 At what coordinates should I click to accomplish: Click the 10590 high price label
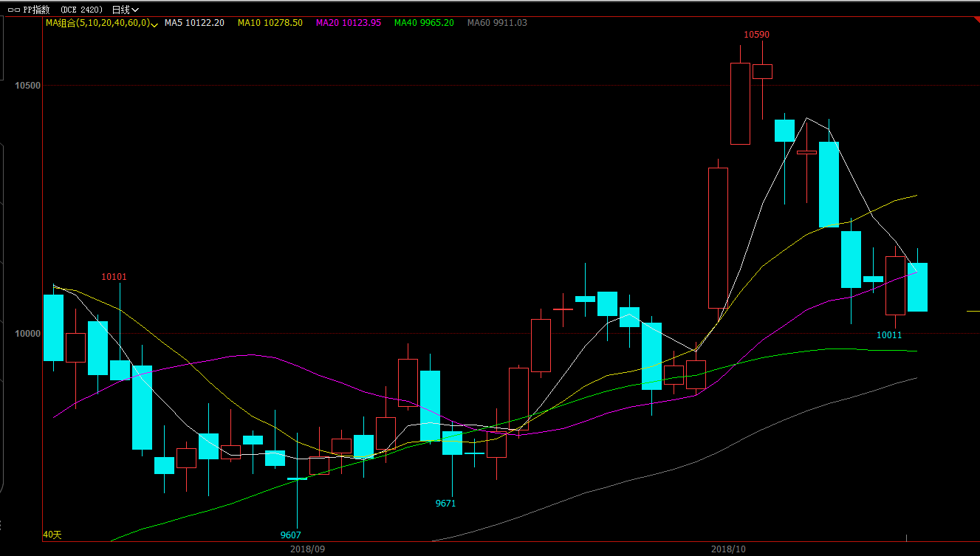(x=756, y=35)
